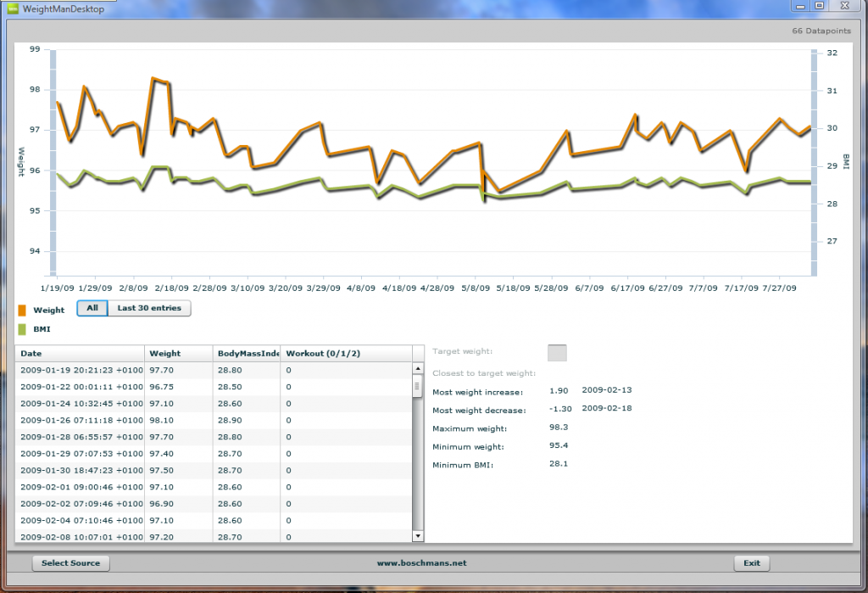The width and height of the screenshot is (868, 593).
Task: Click the table scrollbar thumb
Action: 418,386
